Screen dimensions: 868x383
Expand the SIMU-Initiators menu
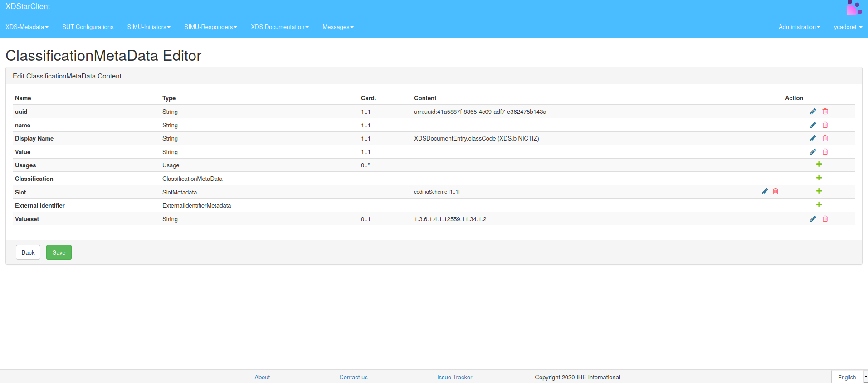149,27
